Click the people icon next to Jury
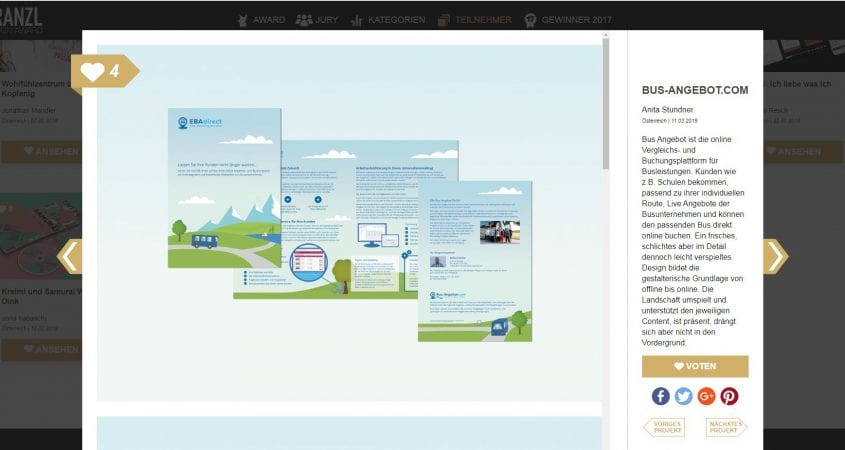The image size is (845, 450). point(304,20)
